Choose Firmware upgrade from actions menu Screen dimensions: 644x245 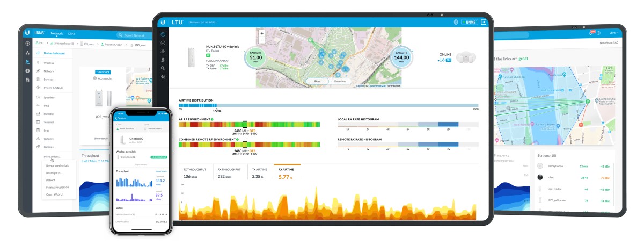point(57,187)
